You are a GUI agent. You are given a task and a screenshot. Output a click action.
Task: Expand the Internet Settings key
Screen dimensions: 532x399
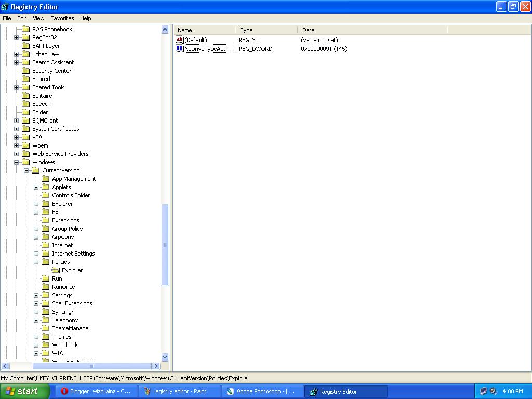pyautogui.click(x=36, y=254)
